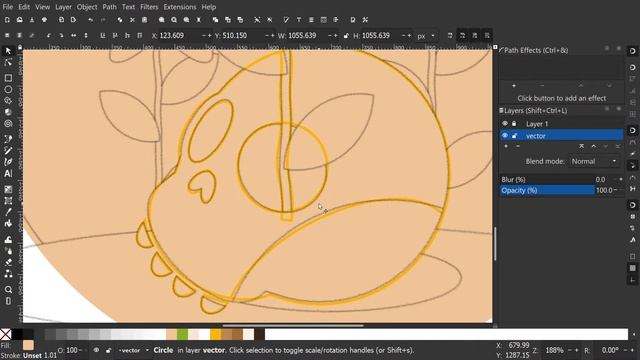Open the Extensions menu
Image resolution: width=640 pixels, height=360 pixels.
[x=180, y=7]
